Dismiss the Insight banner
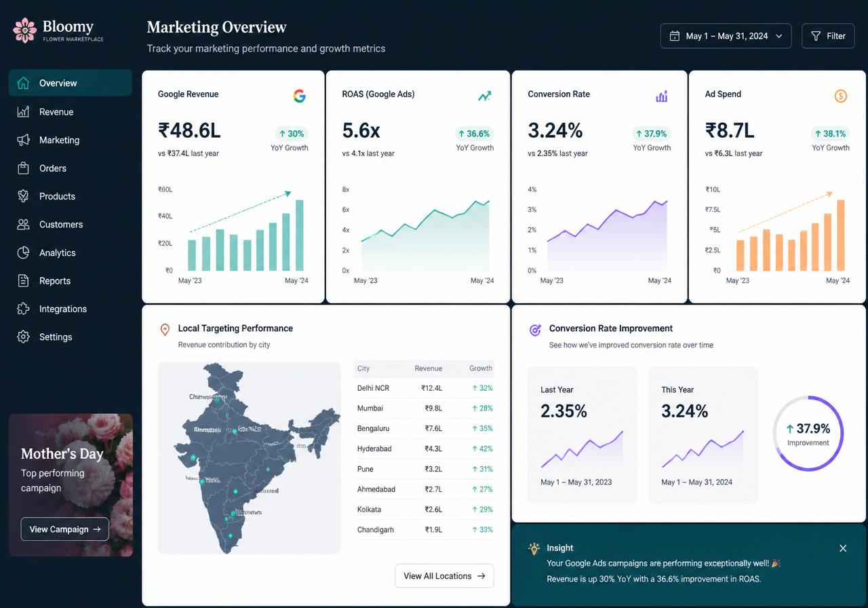 click(x=843, y=548)
